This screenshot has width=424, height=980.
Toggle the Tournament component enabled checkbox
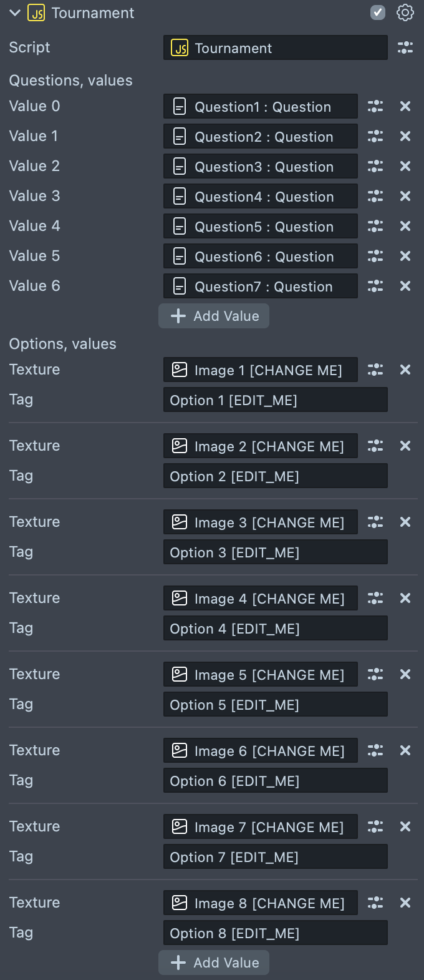378,12
